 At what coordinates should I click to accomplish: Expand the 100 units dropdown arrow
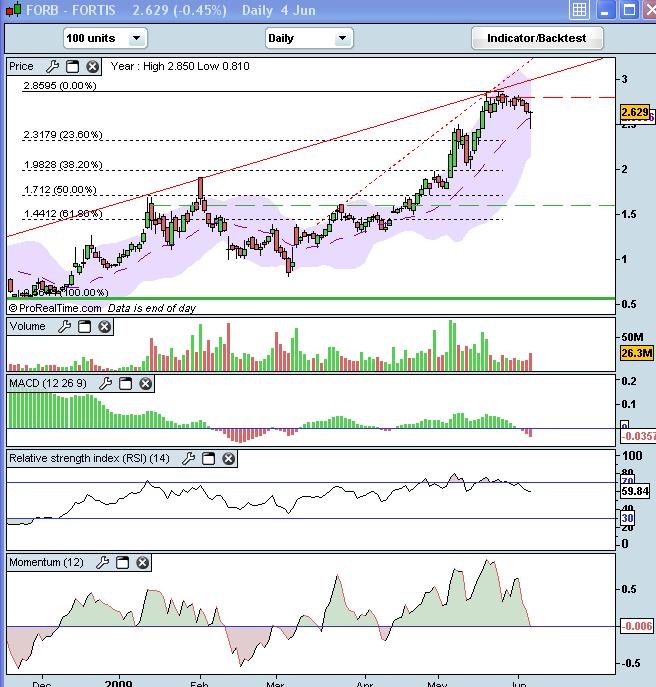[x=137, y=38]
